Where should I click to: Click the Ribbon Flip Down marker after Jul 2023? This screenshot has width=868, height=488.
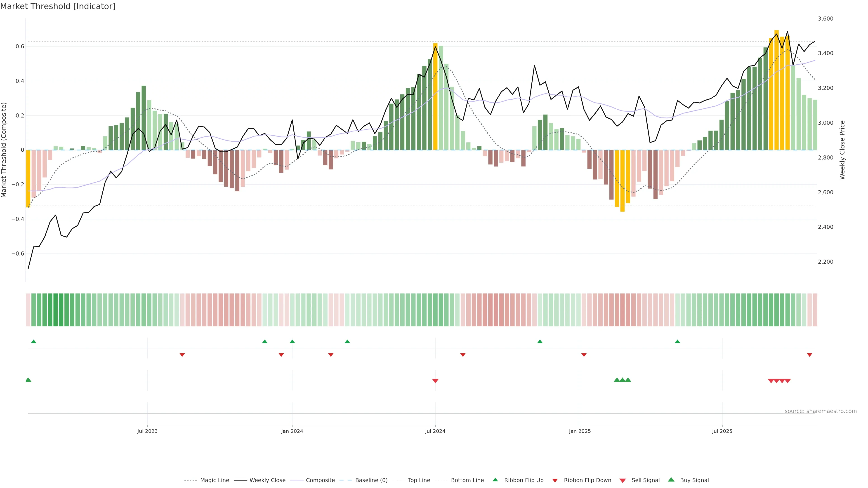(182, 355)
